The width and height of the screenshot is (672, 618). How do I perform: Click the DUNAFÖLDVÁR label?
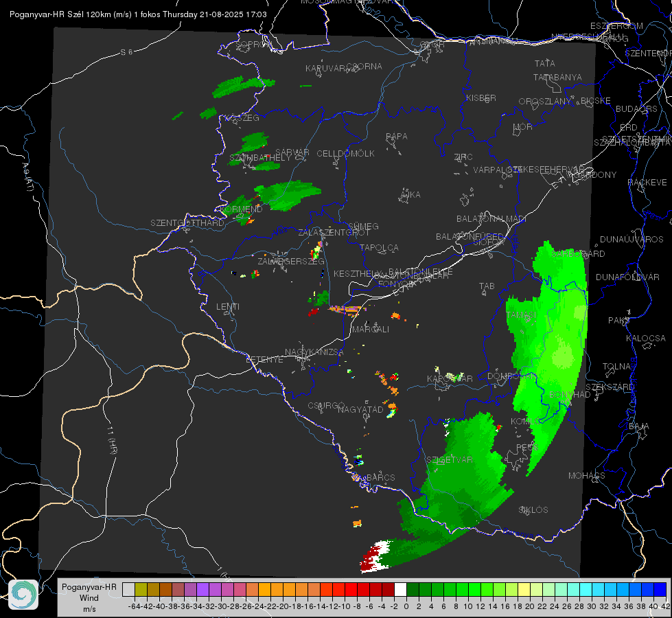click(627, 277)
